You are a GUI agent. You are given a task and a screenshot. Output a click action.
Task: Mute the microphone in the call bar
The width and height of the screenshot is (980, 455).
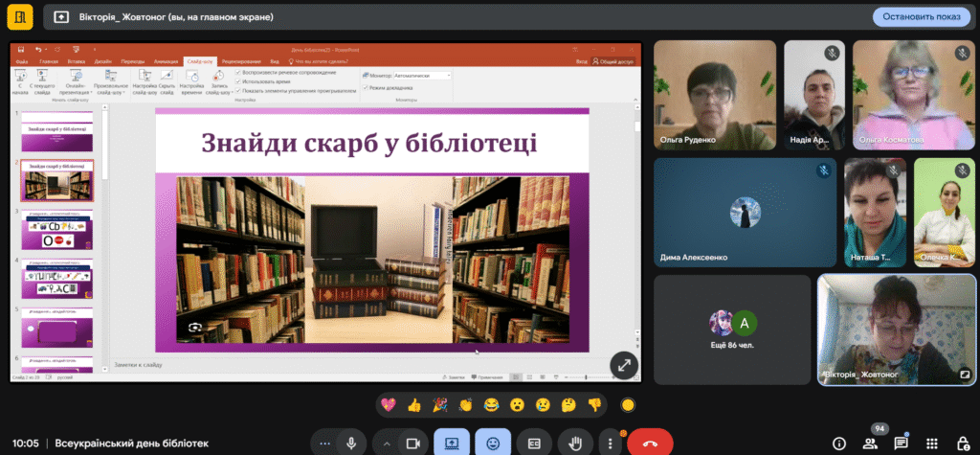[x=351, y=443]
